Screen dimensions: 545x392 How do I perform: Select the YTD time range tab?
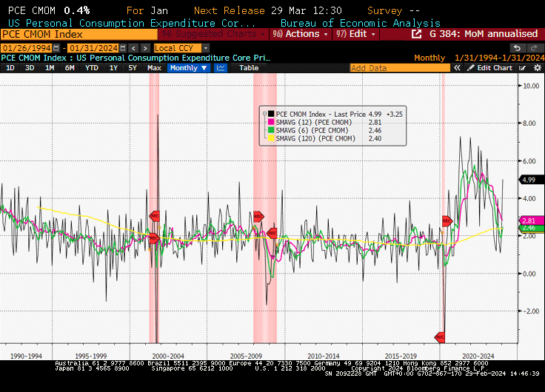pos(92,68)
